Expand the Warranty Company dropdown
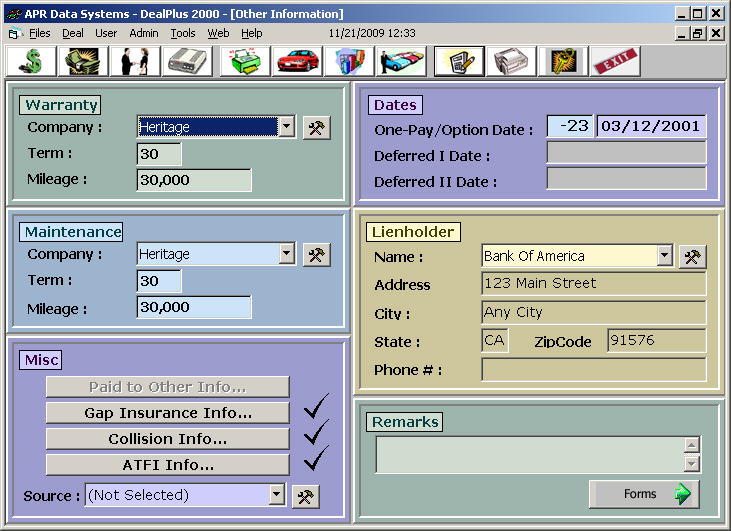Viewport: 731px width, 531px height. 286,127
